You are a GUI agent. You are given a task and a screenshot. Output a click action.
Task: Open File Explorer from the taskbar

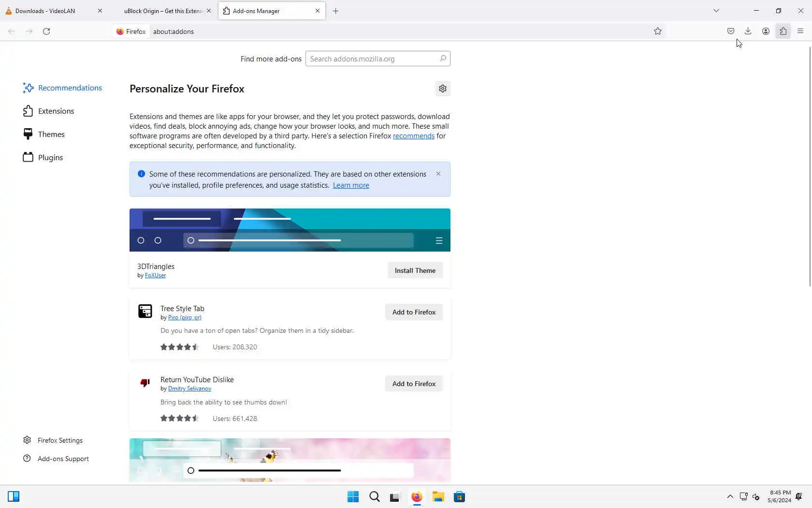click(438, 497)
